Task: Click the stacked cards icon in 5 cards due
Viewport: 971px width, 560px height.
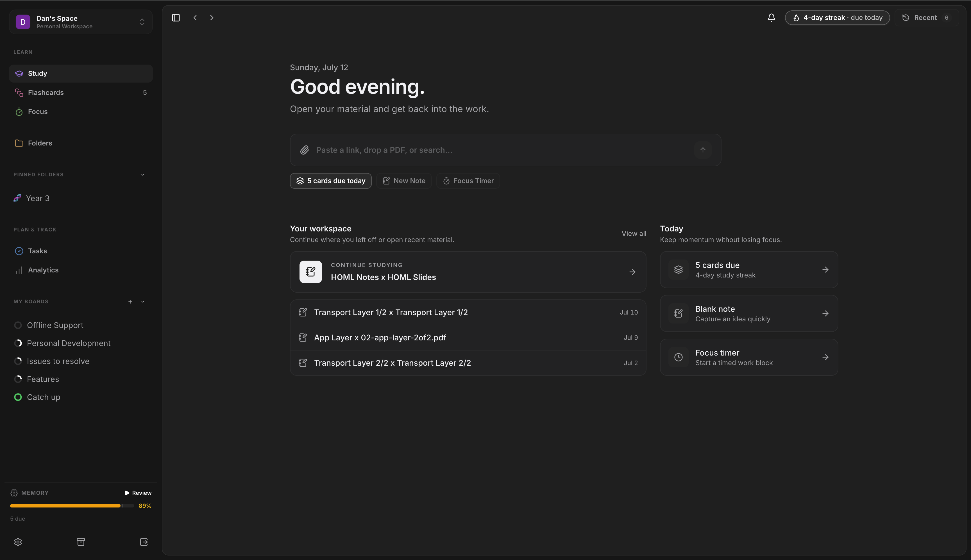Action: coord(679,270)
